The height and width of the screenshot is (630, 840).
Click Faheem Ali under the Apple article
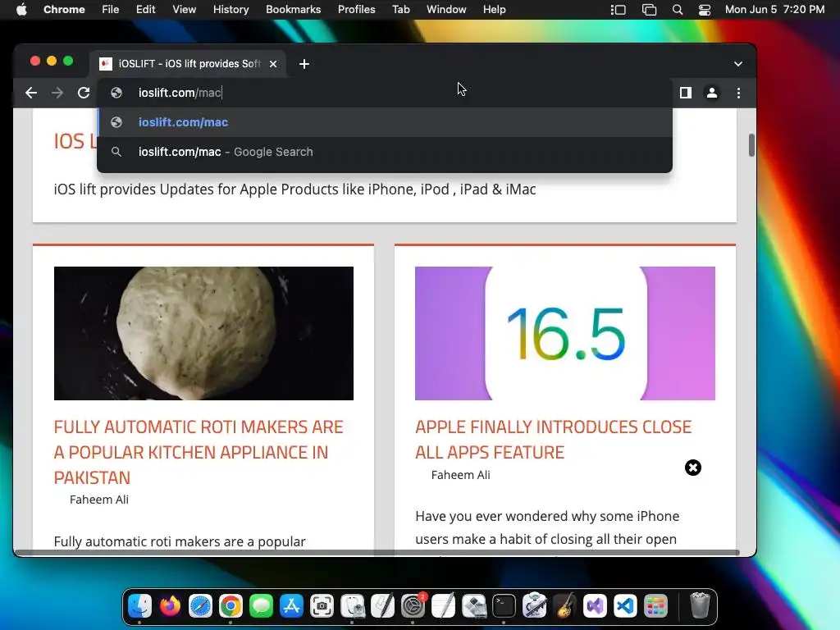point(461,475)
